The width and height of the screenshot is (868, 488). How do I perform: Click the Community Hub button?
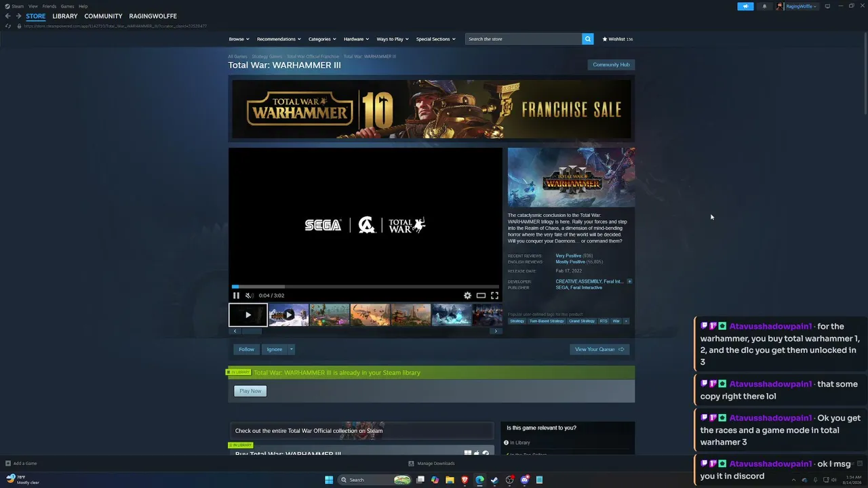tap(611, 64)
